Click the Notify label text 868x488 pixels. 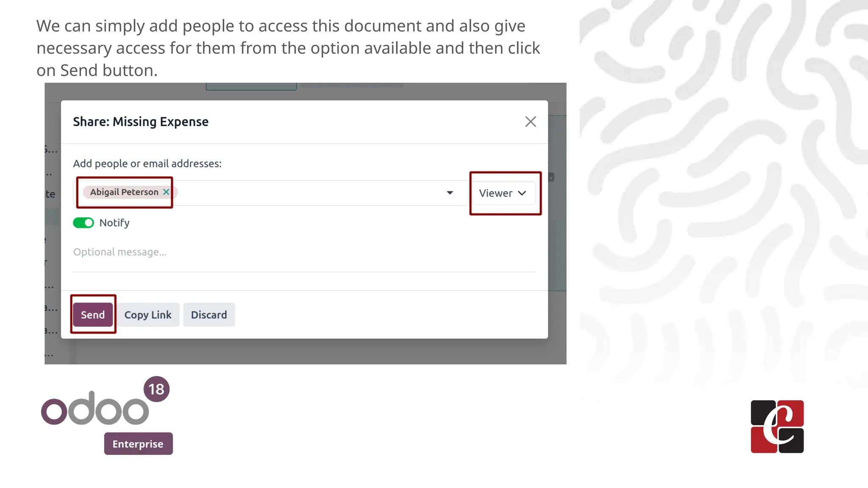[x=114, y=223]
